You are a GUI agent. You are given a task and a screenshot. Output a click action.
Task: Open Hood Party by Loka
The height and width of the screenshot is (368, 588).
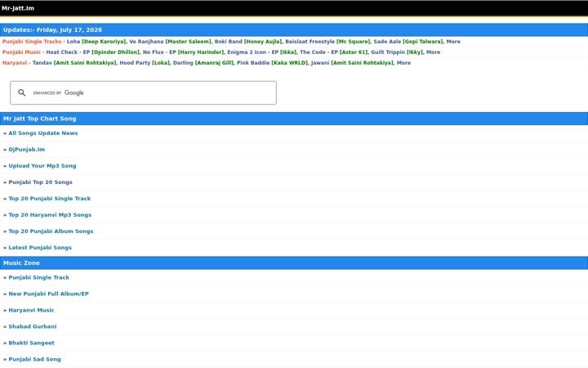pyautogui.click(x=145, y=63)
